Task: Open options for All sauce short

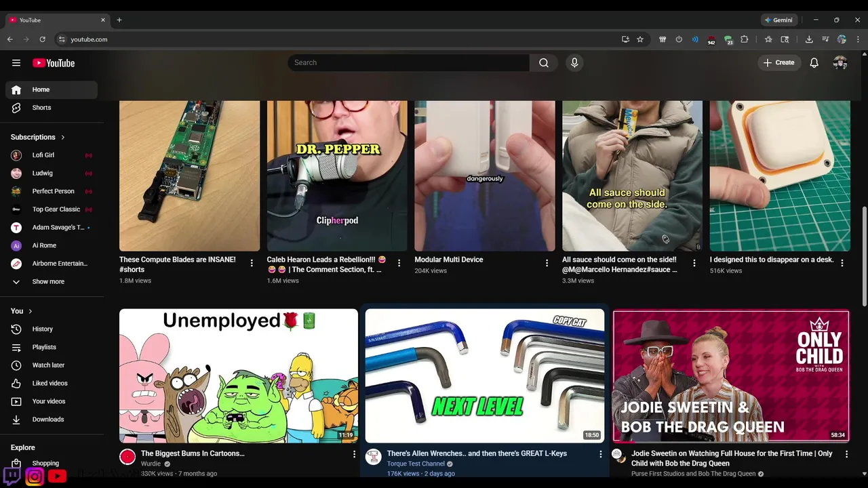Action: pyautogui.click(x=694, y=263)
